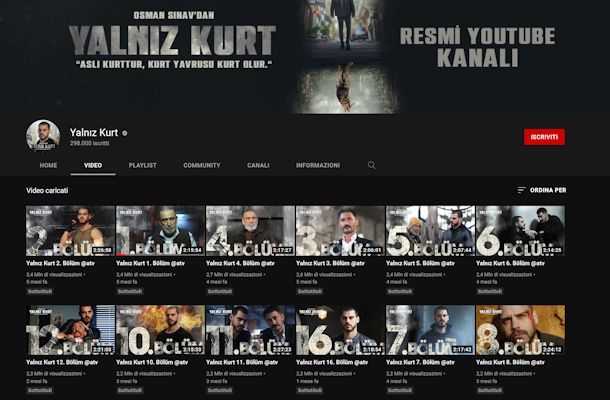Play the 4. Bölüm video thumbnail
This screenshot has width=610, height=400.
click(250, 231)
